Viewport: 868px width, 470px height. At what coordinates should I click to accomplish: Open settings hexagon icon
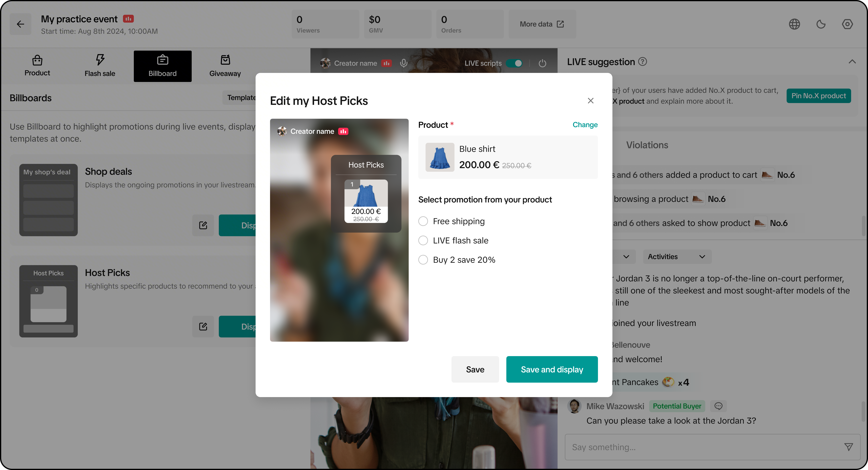pos(847,24)
